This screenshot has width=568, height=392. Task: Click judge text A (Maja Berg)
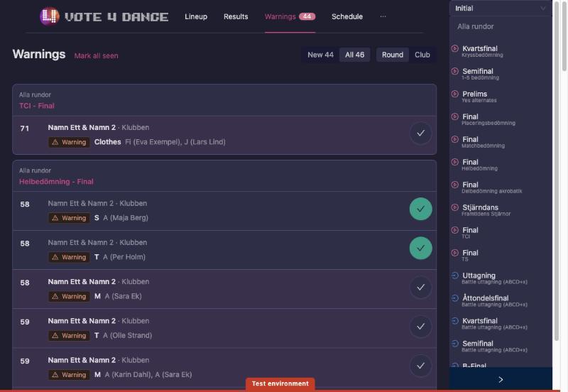point(126,218)
